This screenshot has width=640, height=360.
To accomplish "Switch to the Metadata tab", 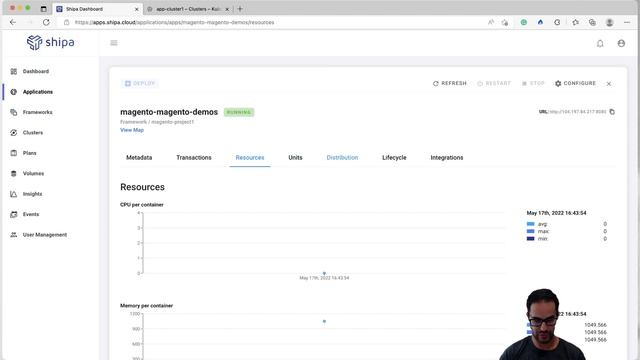I will point(139,158).
